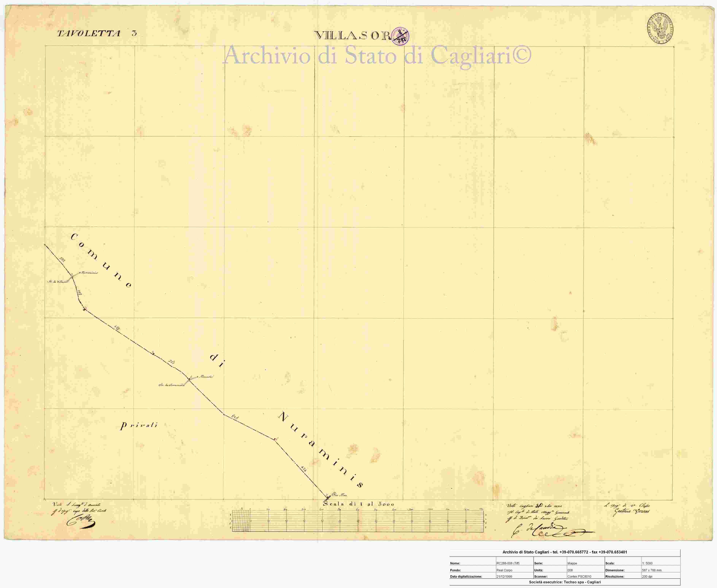This screenshot has height=588, width=717.
Task: Click 'Società esecutrice: Techso spa - Cagliari' footer
Action: coord(565,582)
